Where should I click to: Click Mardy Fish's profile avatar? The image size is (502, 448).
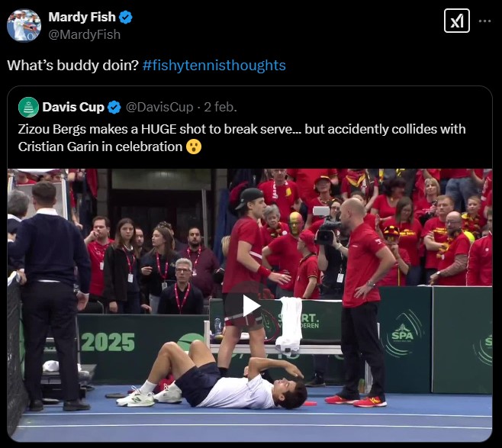click(x=24, y=25)
